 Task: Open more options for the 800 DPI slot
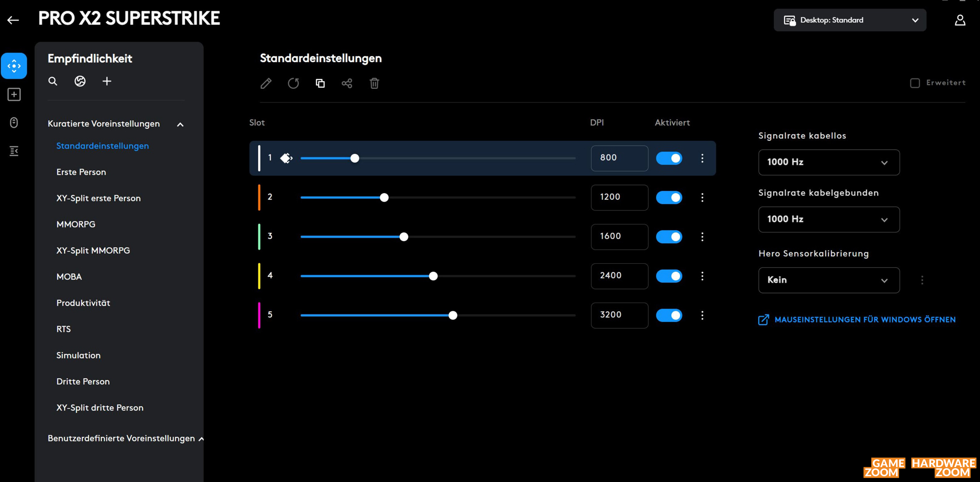702,158
